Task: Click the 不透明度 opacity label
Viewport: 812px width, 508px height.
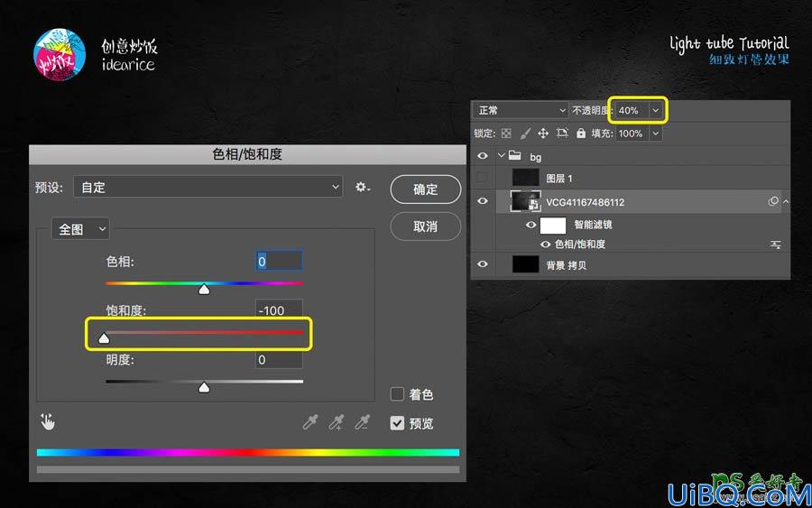Action: click(x=591, y=110)
